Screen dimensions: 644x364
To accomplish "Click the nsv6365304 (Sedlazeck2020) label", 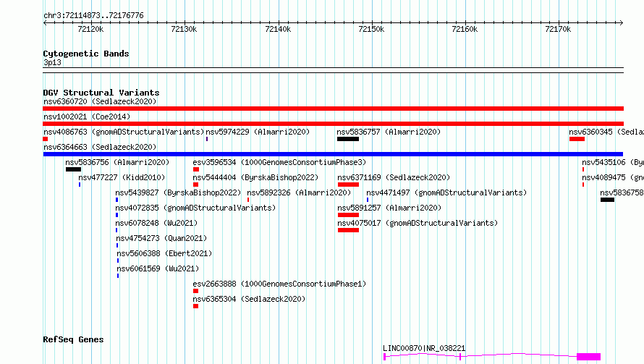I will tap(249, 299).
